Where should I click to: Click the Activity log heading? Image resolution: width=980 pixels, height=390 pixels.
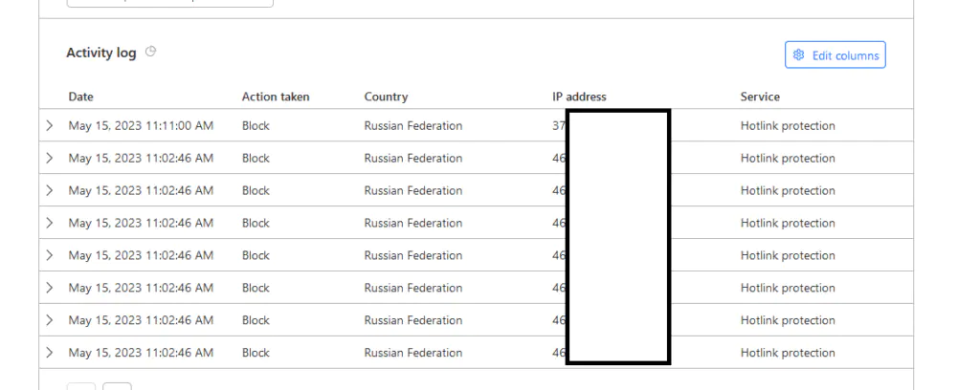(x=100, y=53)
